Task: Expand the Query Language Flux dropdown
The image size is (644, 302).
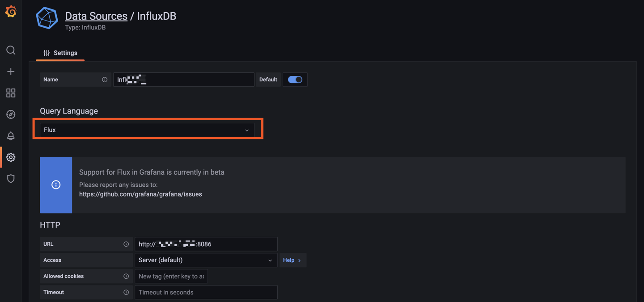Action: (147, 130)
